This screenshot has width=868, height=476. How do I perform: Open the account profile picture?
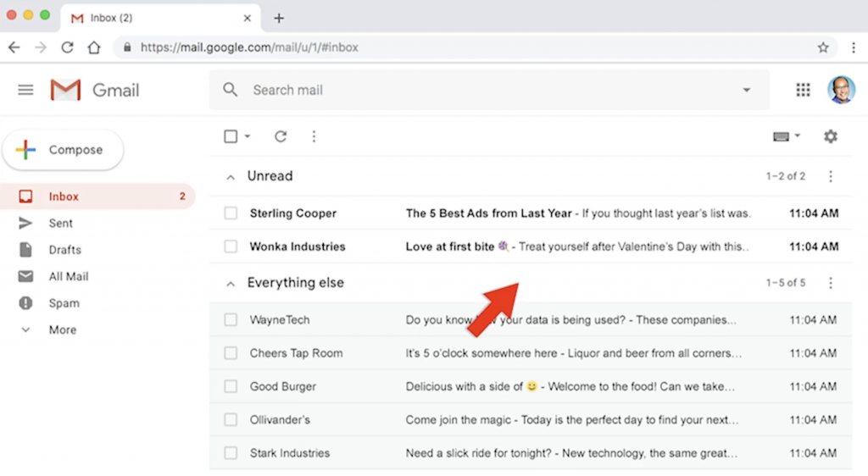click(842, 90)
